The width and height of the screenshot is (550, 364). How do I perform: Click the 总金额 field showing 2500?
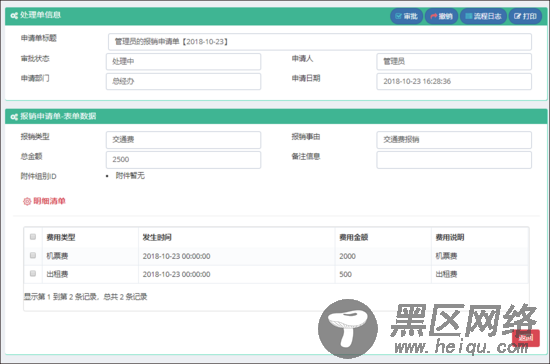(x=183, y=160)
